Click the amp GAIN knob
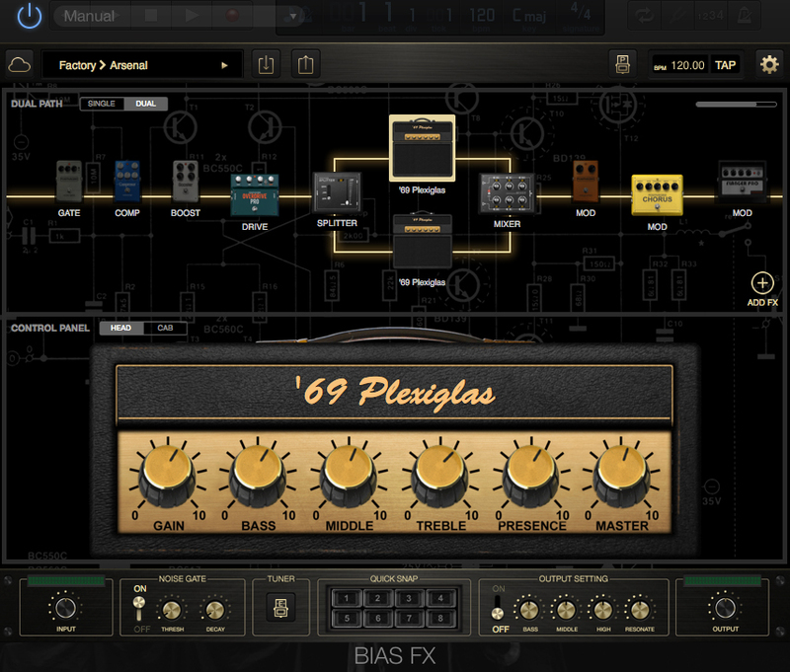The width and height of the screenshot is (790, 672). coord(168,475)
